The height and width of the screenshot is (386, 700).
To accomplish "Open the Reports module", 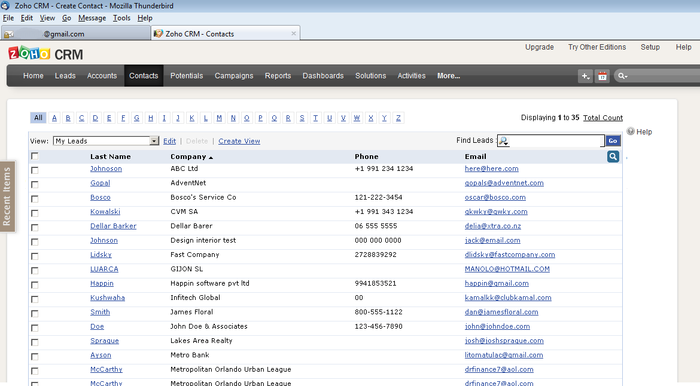I will pos(278,76).
